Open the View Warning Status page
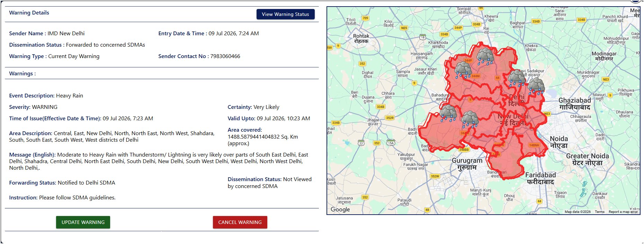Screen dimensions: 644x244 [285, 14]
